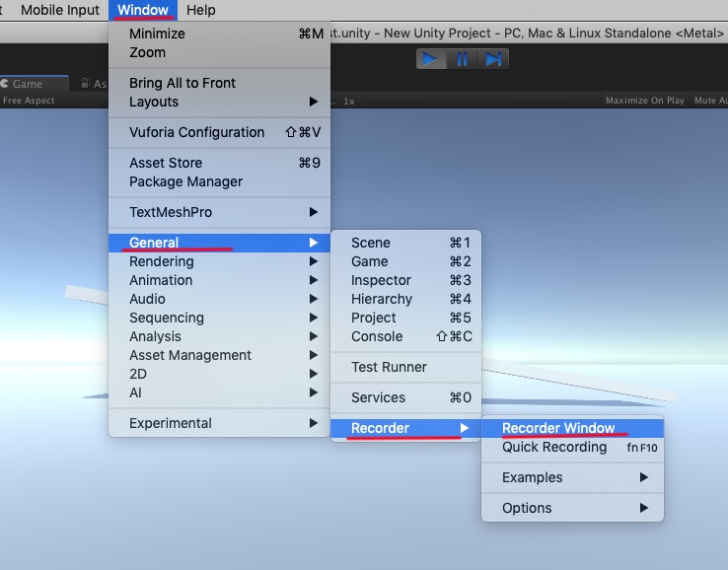This screenshot has height=570, width=728.
Task: Open the Help menu
Action: (201, 10)
